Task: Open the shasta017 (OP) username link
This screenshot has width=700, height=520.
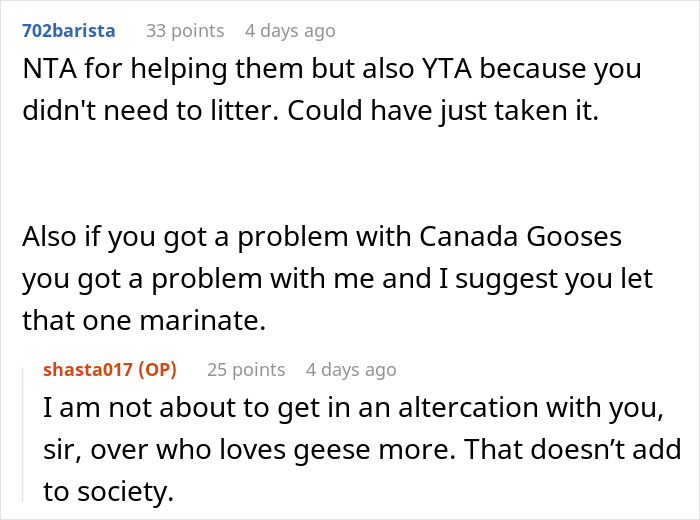Action: 110,370
